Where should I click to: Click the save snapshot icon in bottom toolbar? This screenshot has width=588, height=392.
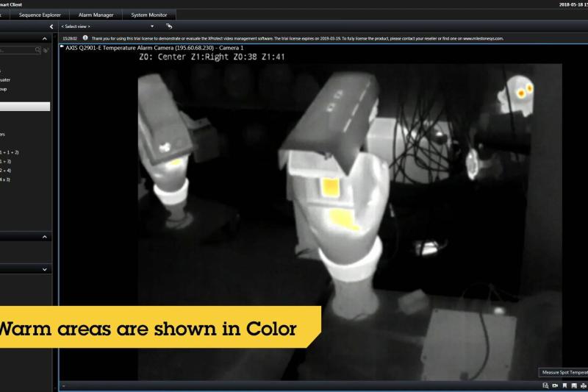pyautogui.click(x=574, y=385)
